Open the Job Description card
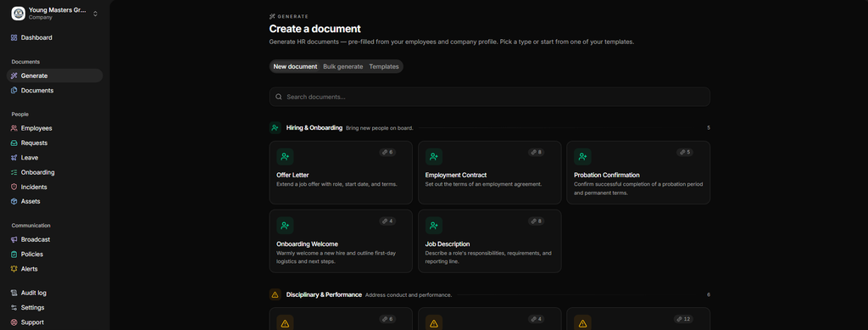This screenshot has height=330, width=868. click(489, 241)
